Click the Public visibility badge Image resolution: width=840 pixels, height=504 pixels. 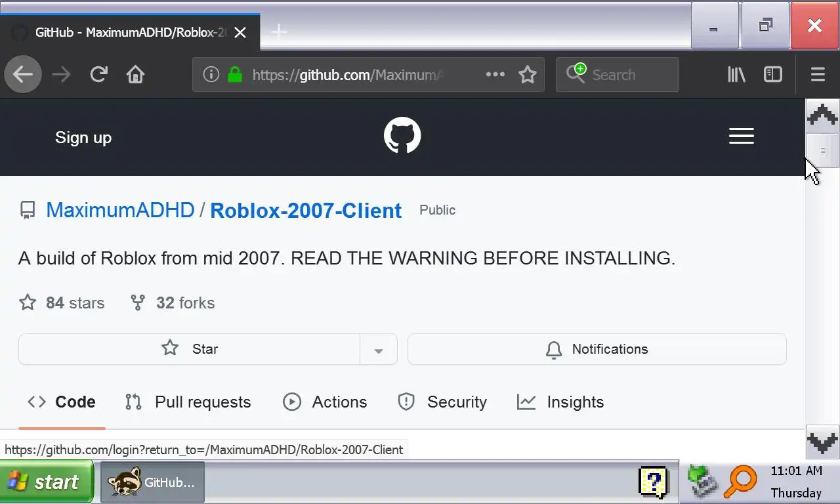438,210
